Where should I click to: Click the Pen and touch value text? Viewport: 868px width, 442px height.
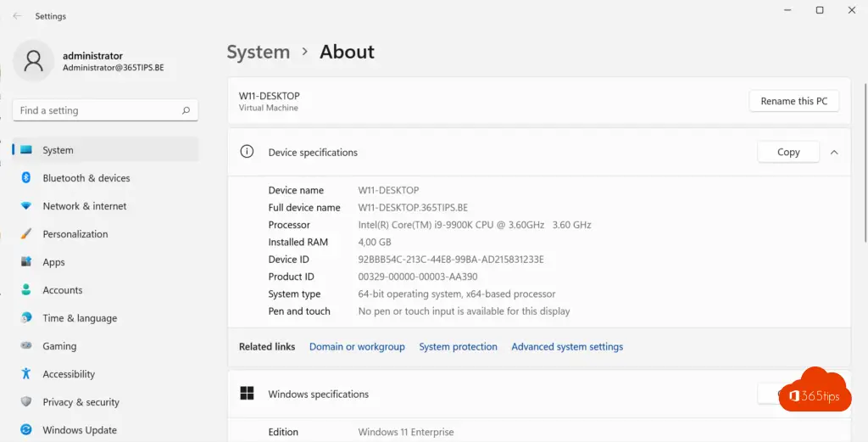click(x=464, y=311)
